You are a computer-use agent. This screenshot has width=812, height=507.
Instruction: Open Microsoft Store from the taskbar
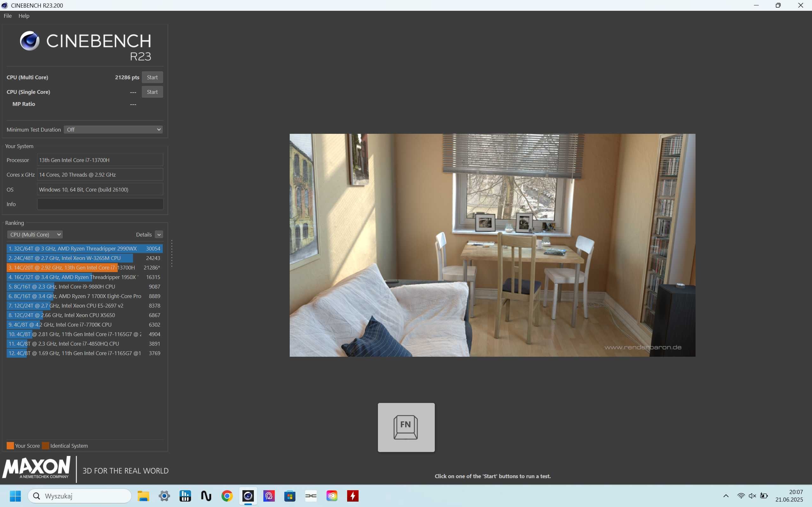point(290,496)
